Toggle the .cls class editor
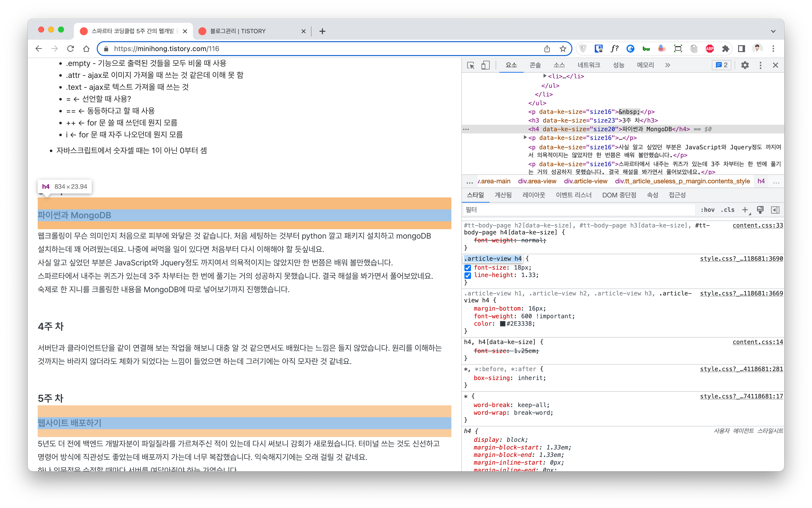This screenshot has height=508, width=812. [x=727, y=210]
